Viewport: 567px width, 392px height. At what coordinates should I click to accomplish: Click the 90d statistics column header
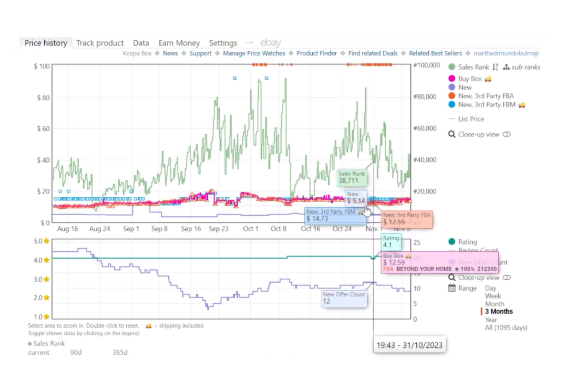coord(76,353)
